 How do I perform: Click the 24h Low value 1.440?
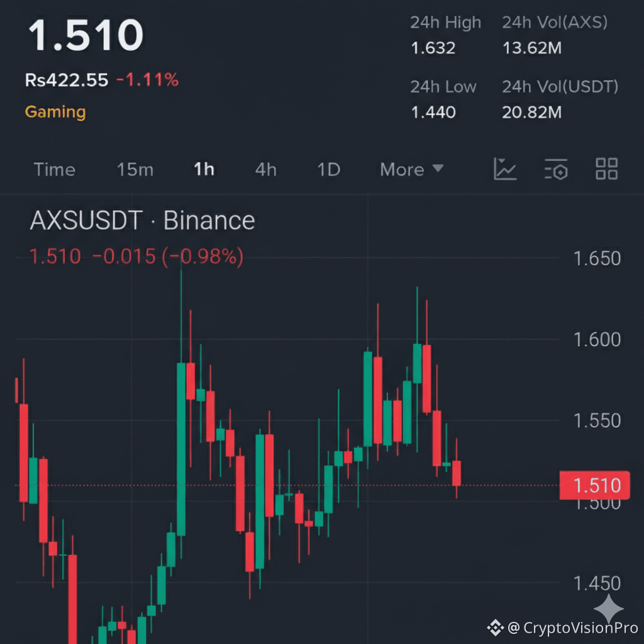[433, 112]
